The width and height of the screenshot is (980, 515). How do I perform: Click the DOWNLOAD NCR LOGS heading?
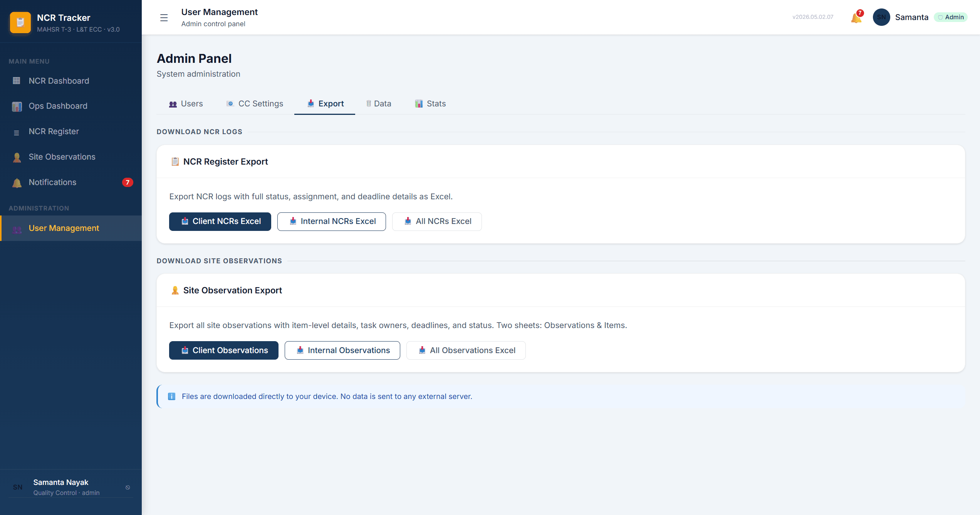click(200, 132)
